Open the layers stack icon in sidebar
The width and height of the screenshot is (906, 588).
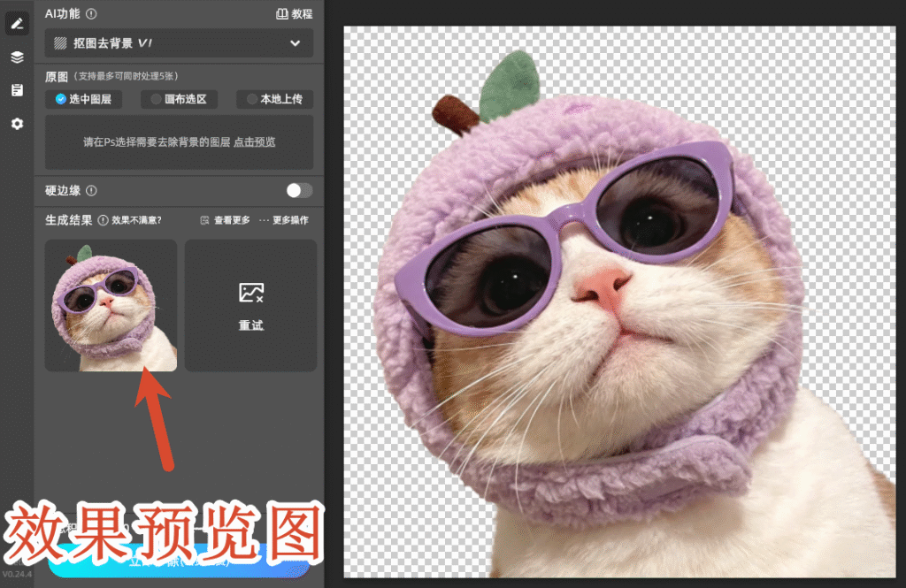pos(17,57)
